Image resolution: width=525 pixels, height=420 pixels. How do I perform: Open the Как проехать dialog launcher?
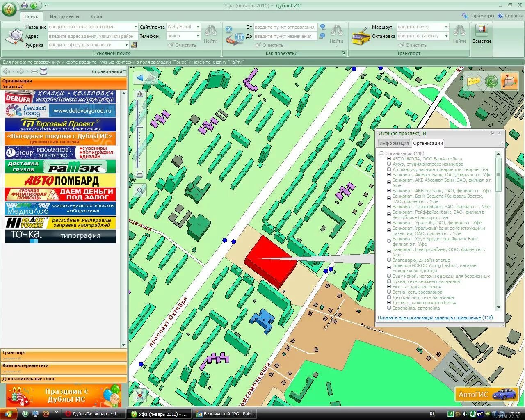point(343,53)
